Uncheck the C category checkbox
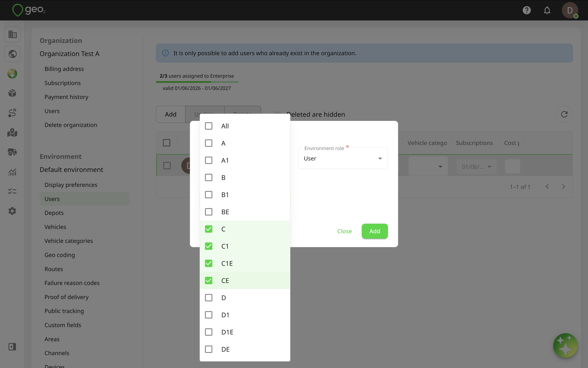588x368 pixels. point(208,229)
